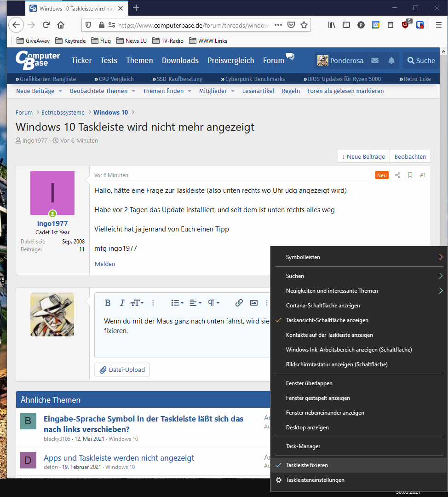
Task: Click the Datei-Upload button
Action: pyautogui.click(x=122, y=370)
